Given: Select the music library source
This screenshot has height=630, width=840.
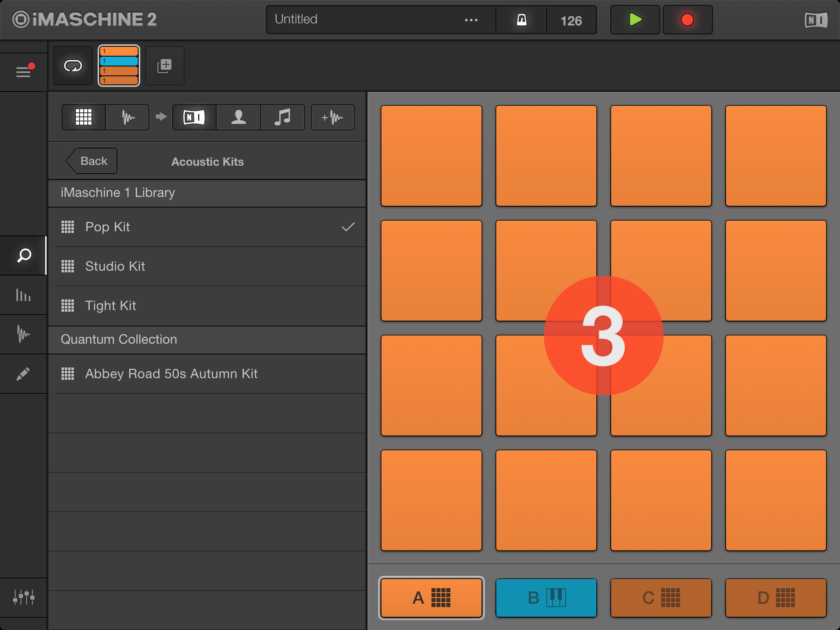Looking at the screenshot, I should tap(283, 117).
